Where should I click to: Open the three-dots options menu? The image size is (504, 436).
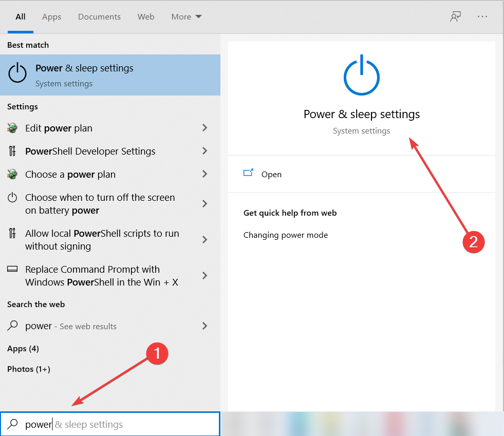482,16
